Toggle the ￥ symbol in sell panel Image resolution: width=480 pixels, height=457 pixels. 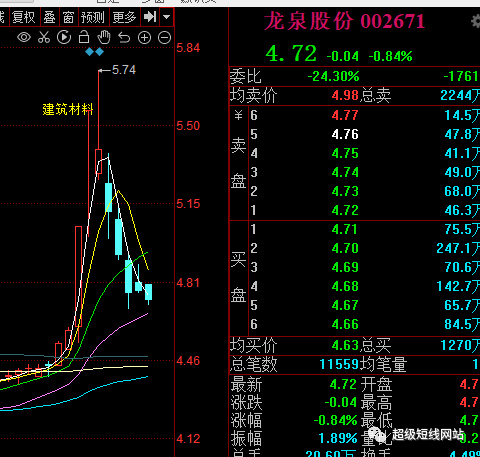(x=238, y=115)
